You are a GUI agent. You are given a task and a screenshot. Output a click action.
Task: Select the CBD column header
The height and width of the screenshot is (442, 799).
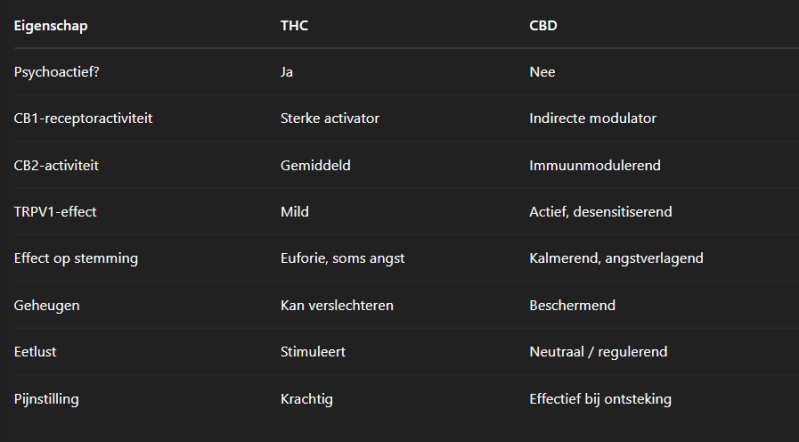click(543, 25)
